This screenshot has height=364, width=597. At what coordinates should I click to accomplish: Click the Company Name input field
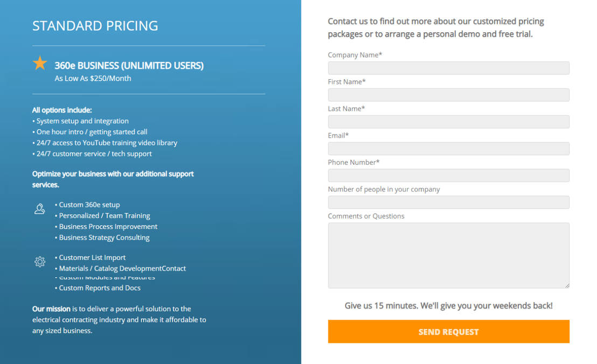(448, 68)
